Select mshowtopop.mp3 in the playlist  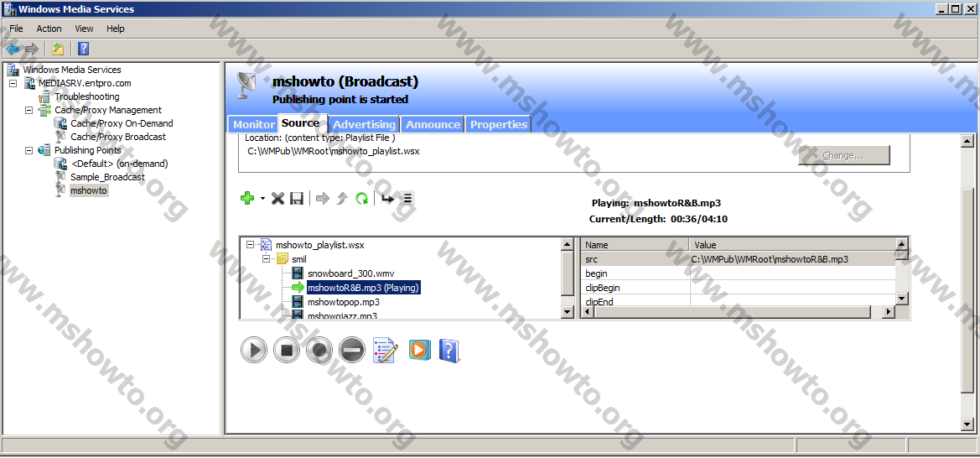[343, 302]
